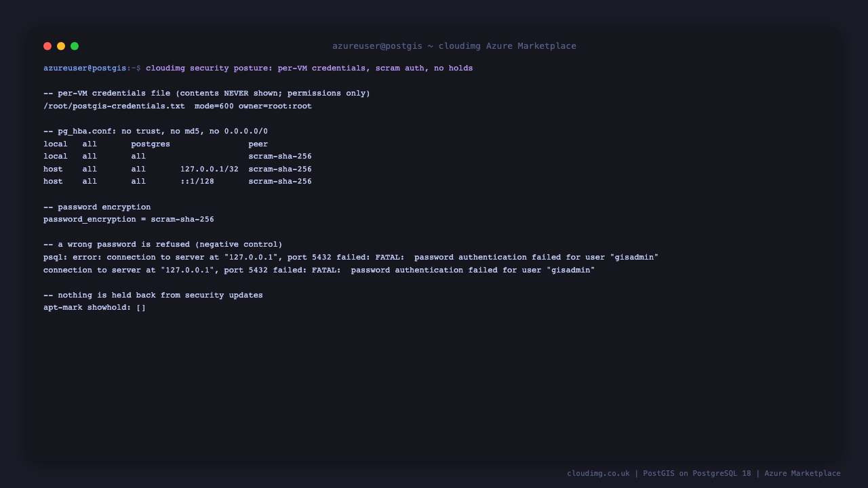Click the local all all scram-sha-256 row
Screen dimensions: 868x488
tap(178, 157)
